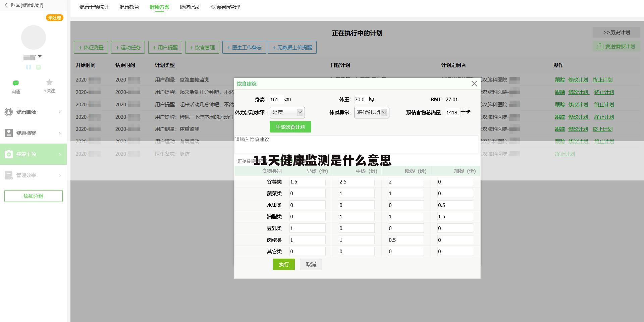This screenshot has height=322, width=644.
Task: Click 用户测量：空腹血糖监测 cell
Action: pyautogui.click(x=182, y=80)
